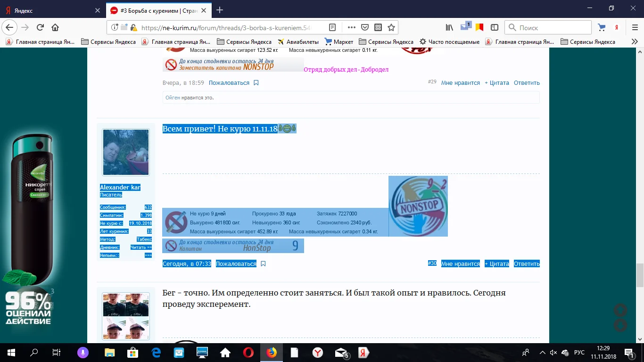Show more bookmarks with the overflow chevron
Screen dimensions: 644x362
[x=635, y=42]
